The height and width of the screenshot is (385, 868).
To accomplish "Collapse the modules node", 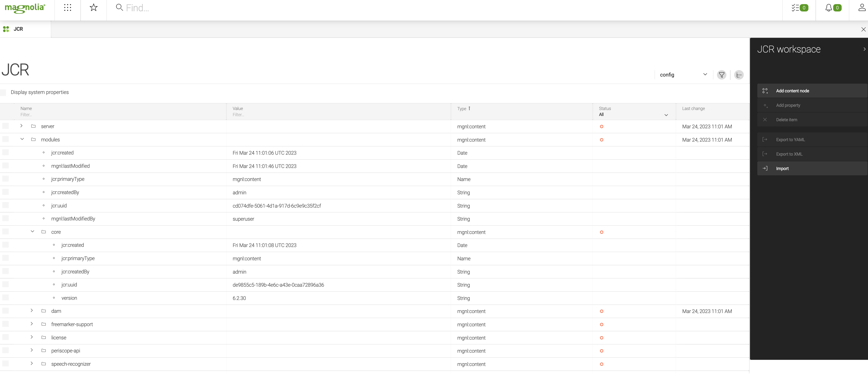I will click(22, 139).
